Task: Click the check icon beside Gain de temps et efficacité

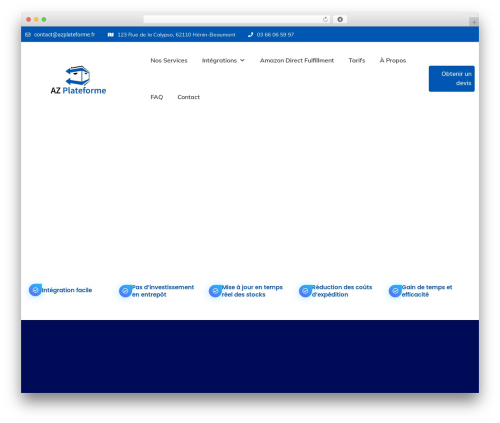Action: pos(395,291)
